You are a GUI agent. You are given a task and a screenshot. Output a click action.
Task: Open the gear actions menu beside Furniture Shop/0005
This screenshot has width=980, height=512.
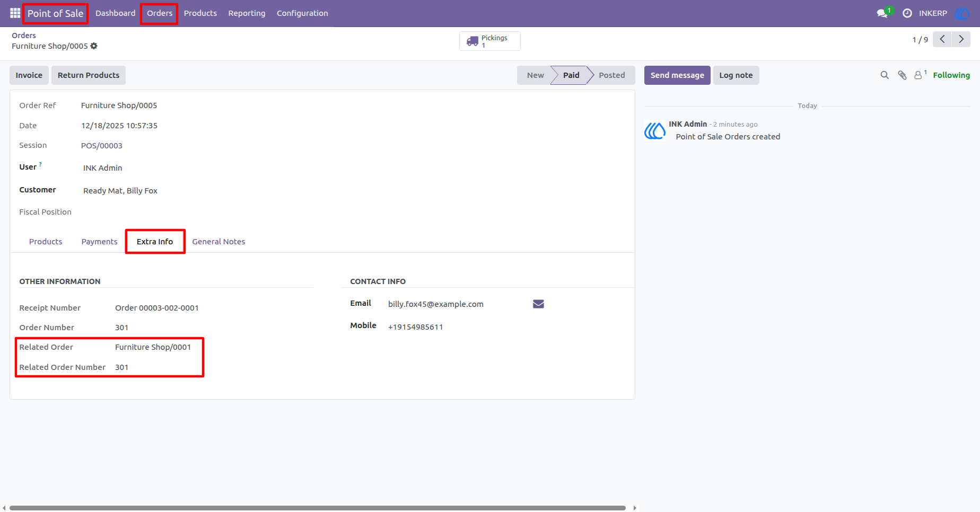click(x=94, y=46)
